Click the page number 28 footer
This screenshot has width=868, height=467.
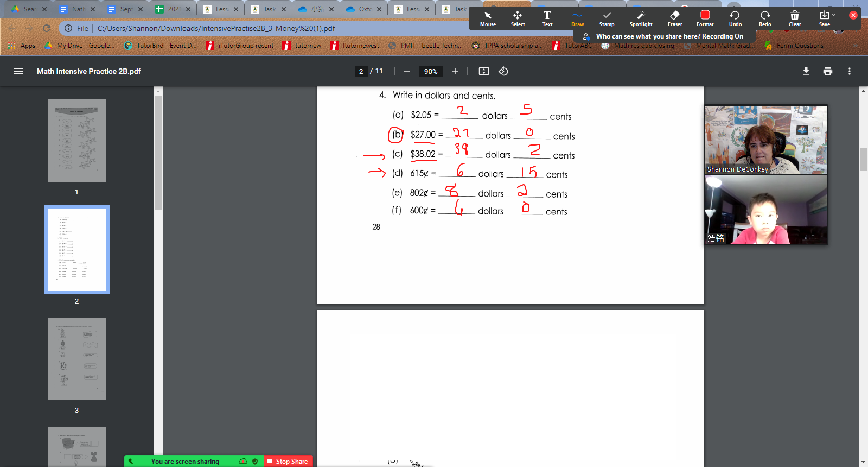coord(376,227)
